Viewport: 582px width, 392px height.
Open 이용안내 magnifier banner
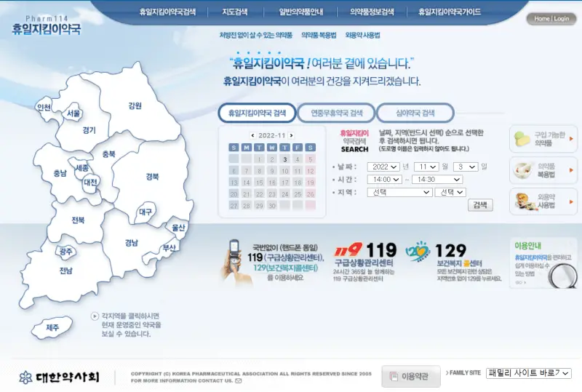[543, 263]
